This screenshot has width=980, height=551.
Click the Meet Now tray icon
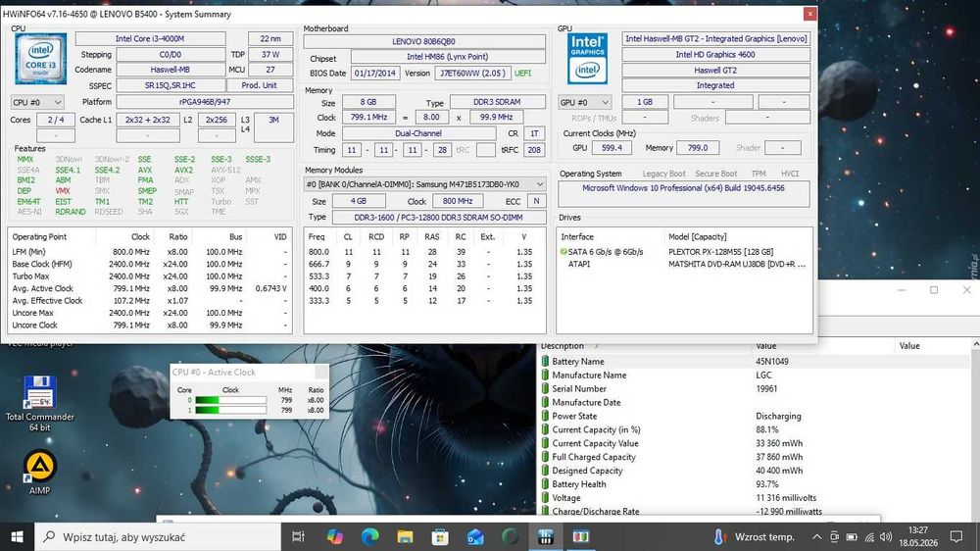tap(834, 536)
